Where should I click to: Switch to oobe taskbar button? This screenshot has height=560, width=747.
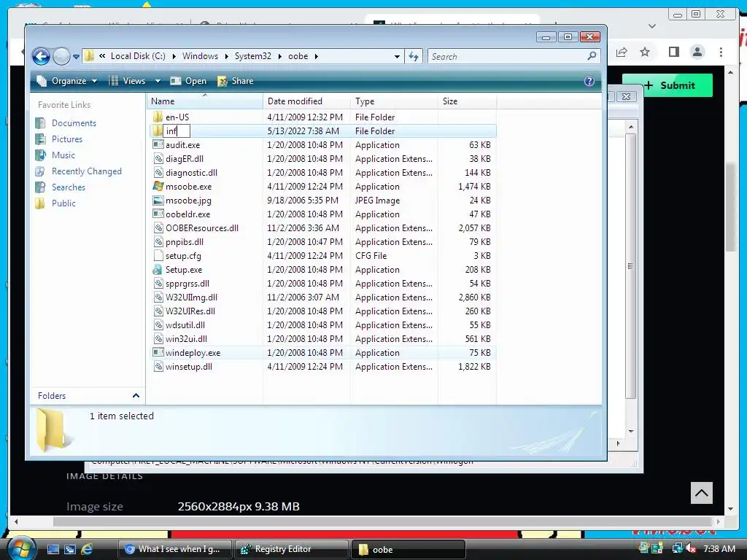point(408,549)
